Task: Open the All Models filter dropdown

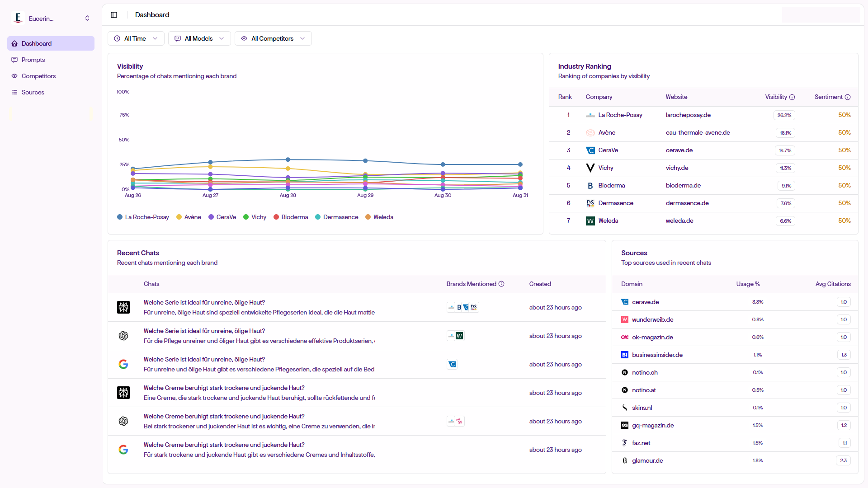Action: pyautogui.click(x=199, y=38)
